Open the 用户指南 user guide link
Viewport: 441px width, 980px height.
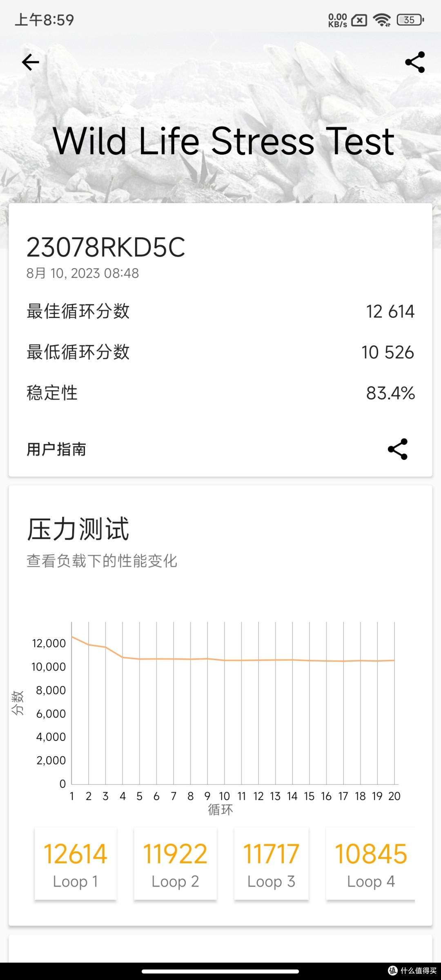(56, 449)
